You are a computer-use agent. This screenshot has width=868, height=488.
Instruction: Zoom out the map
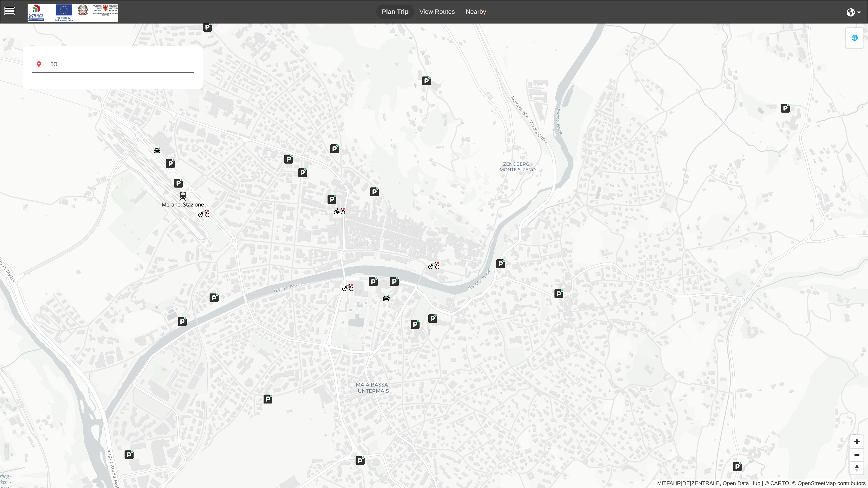856,455
